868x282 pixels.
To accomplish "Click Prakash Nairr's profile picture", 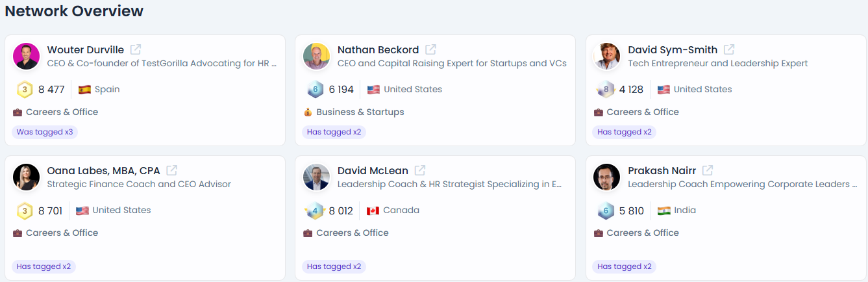I will [x=606, y=177].
